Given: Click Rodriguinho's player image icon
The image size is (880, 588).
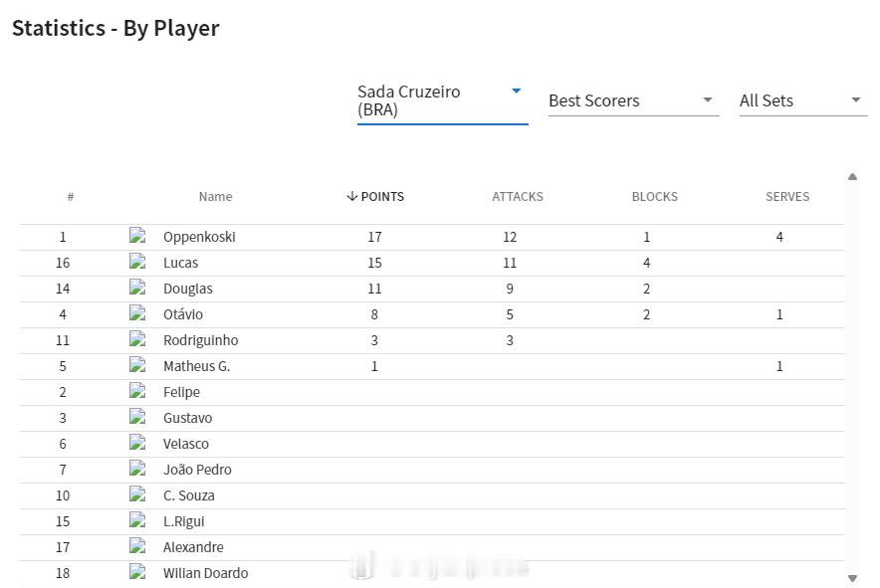Looking at the screenshot, I should [137, 340].
